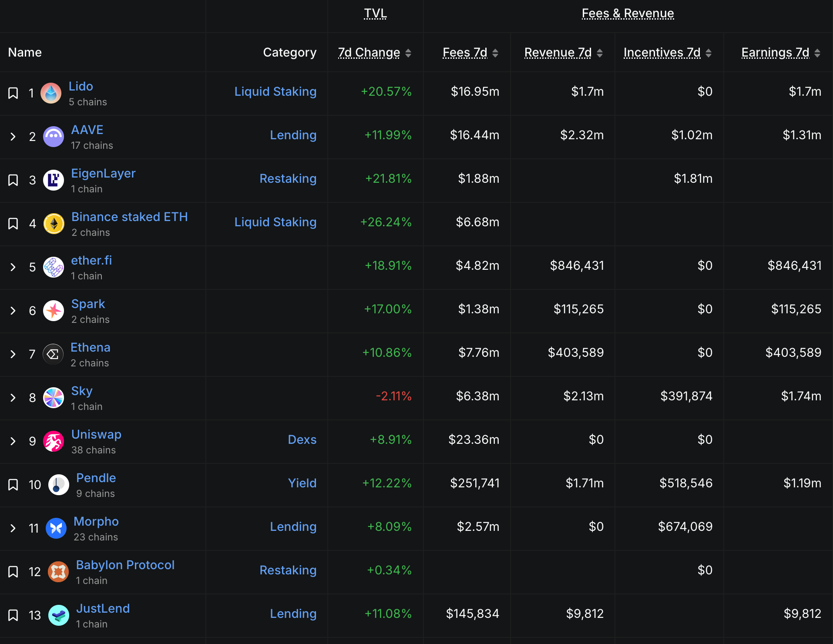Click the Pendle logo icon
833x644 pixels.
59,485
